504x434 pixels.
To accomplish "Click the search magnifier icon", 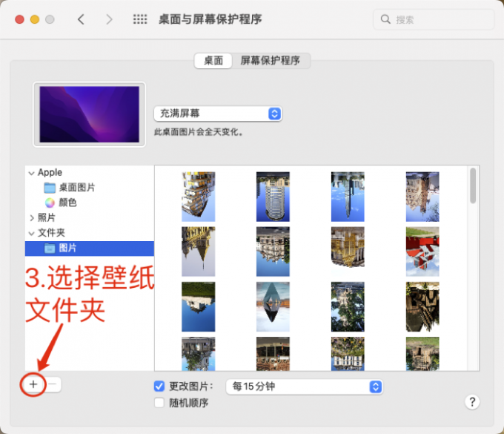I will [x=385, y=19].
